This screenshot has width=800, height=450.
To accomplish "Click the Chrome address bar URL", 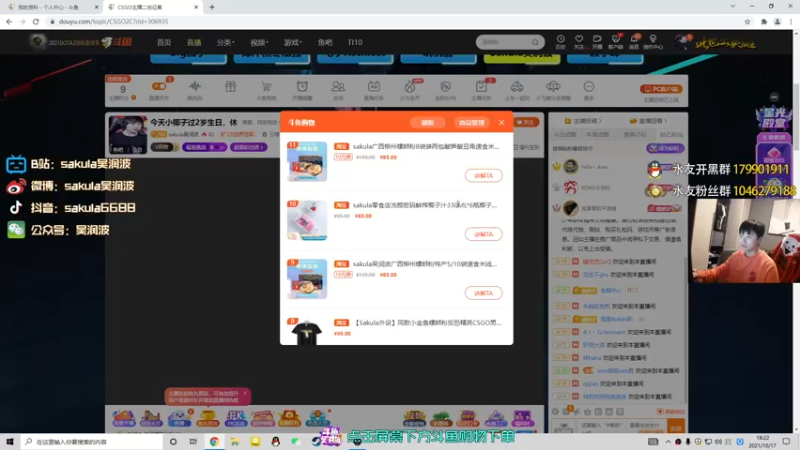I will (x=113, y=21).
